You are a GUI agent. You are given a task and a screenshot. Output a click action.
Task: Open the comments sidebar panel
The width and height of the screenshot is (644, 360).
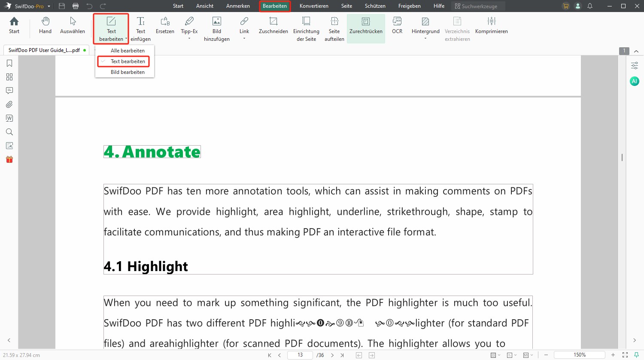coord(9,91)
